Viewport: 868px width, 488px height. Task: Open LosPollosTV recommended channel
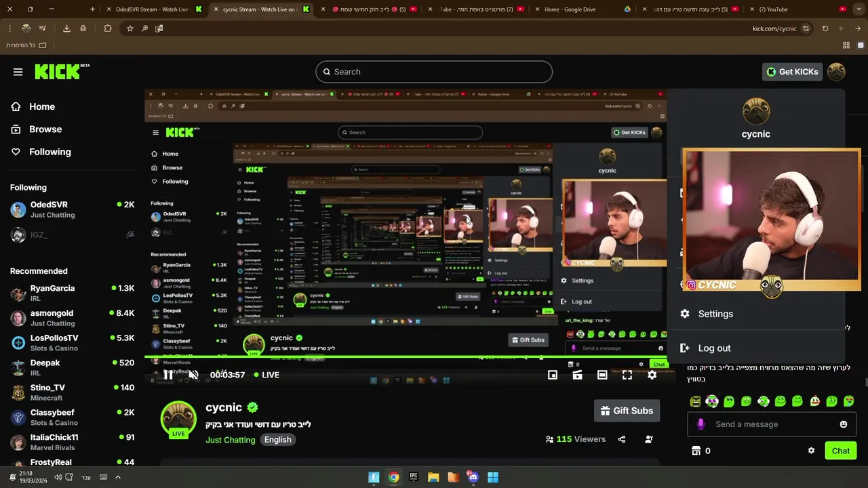coord(73,343)
